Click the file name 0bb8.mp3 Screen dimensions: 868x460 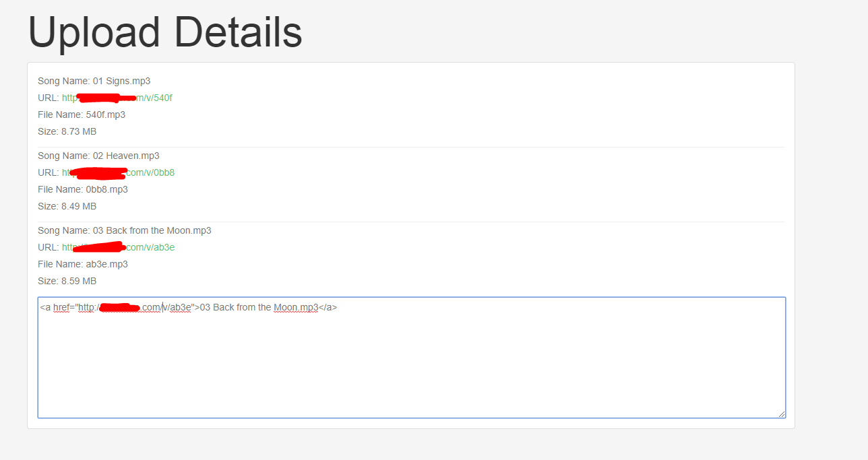coord(106,189)
